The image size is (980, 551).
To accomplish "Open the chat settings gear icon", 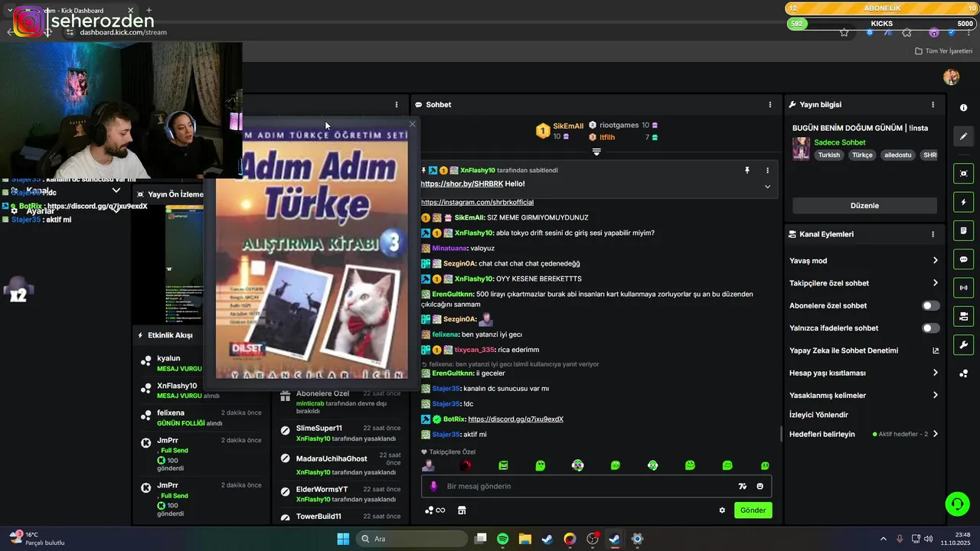I will tap(722, 510).
